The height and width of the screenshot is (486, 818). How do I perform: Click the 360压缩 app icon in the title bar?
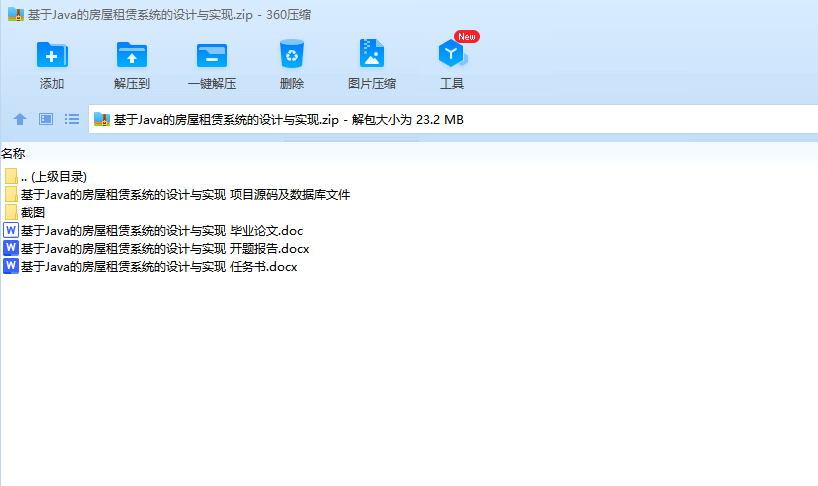pyautogui.click(x=16, y=14)
